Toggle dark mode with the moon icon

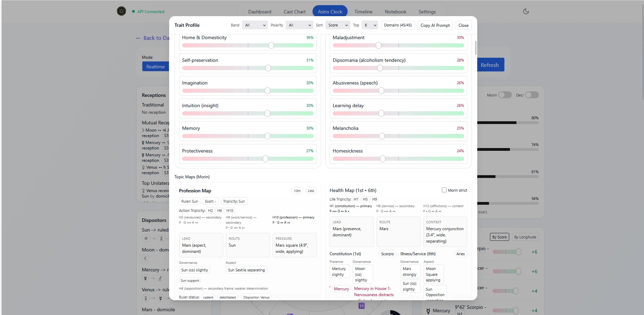coord(526,11)
